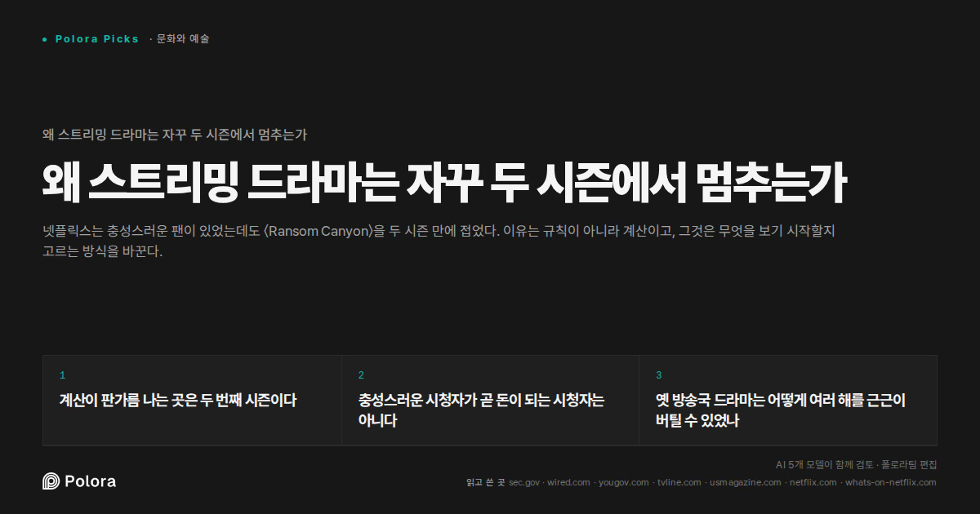Screen dimensions: 980x514
Task: Open card 3 옛 방송국 드라마는 어떻게
Action: (x=788, y=401)
